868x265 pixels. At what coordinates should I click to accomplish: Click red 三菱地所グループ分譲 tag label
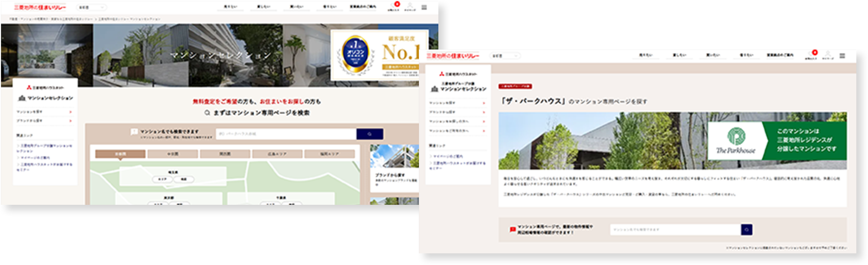tap(515, 86)
